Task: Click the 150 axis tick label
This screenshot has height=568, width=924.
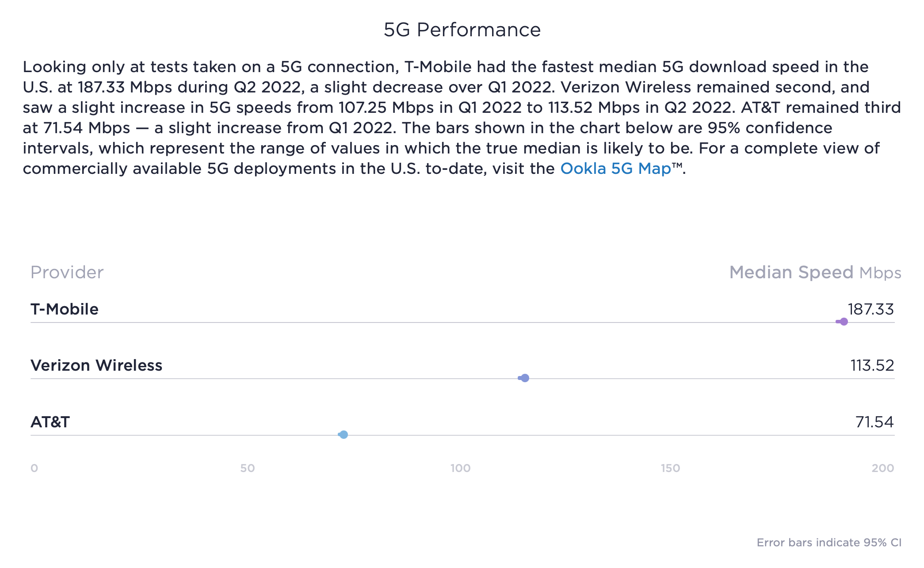Action: [x=670, y=468]
